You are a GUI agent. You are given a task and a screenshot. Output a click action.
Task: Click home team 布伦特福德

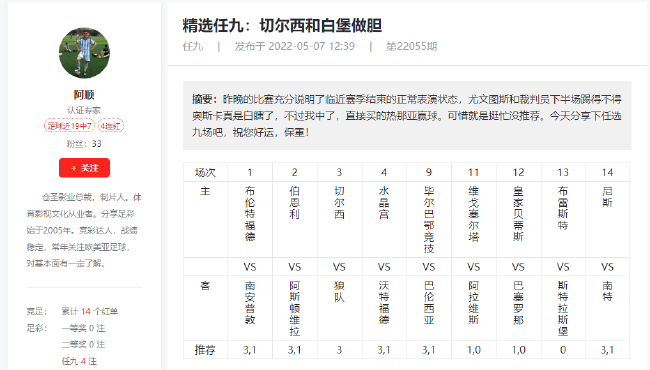click(x=250, y=214)
